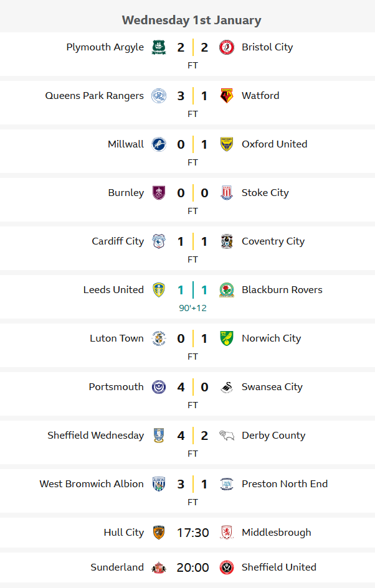The height and width of the screenshot is (588, 375).
Task: Open the Sunderland 20:00 kick-off fixture
Action: 192,567
